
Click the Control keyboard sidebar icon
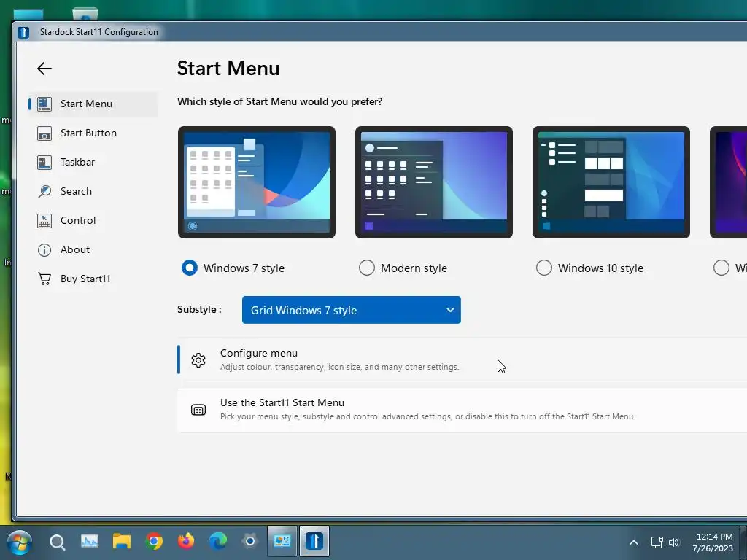click(x=44, y=220)
